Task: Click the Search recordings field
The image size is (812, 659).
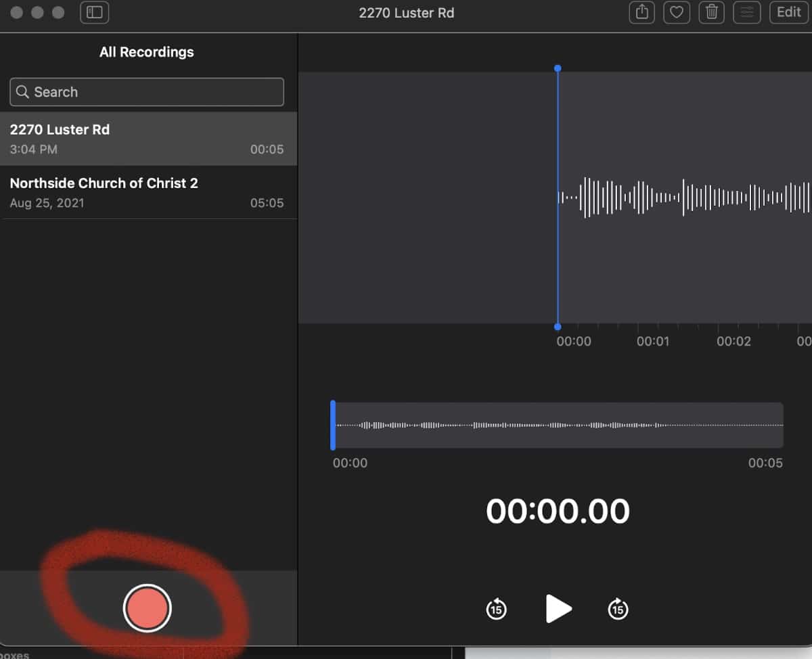Action: point(147,92)
